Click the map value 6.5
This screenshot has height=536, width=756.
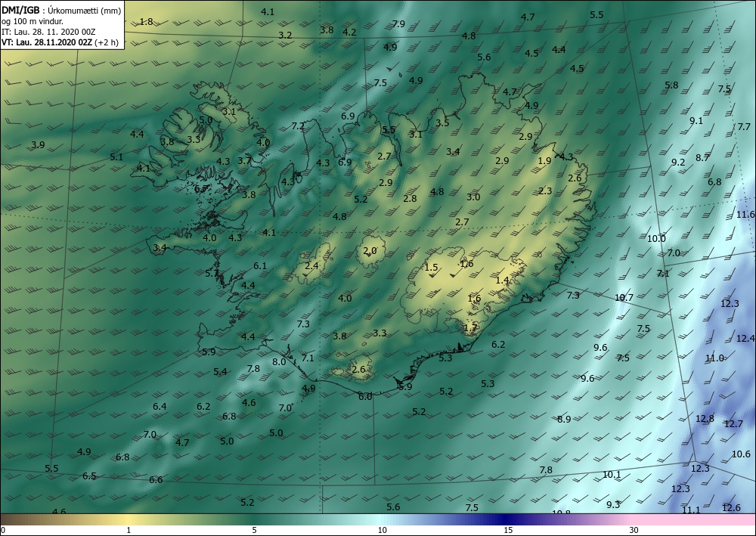[x=89, y=476]
